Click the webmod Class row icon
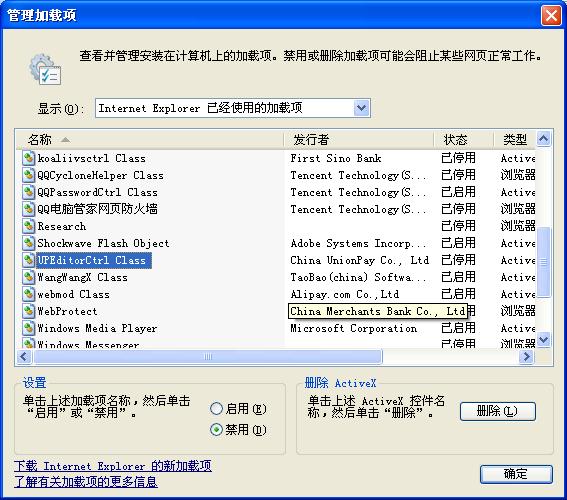 28,294
